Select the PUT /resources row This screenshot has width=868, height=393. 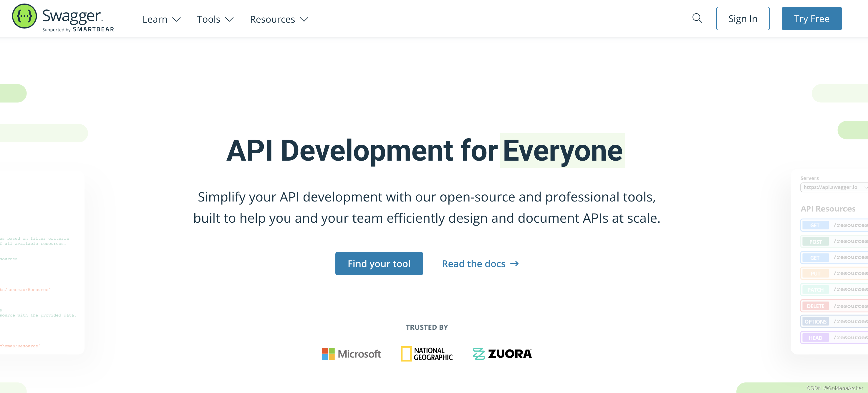point(834,274)
